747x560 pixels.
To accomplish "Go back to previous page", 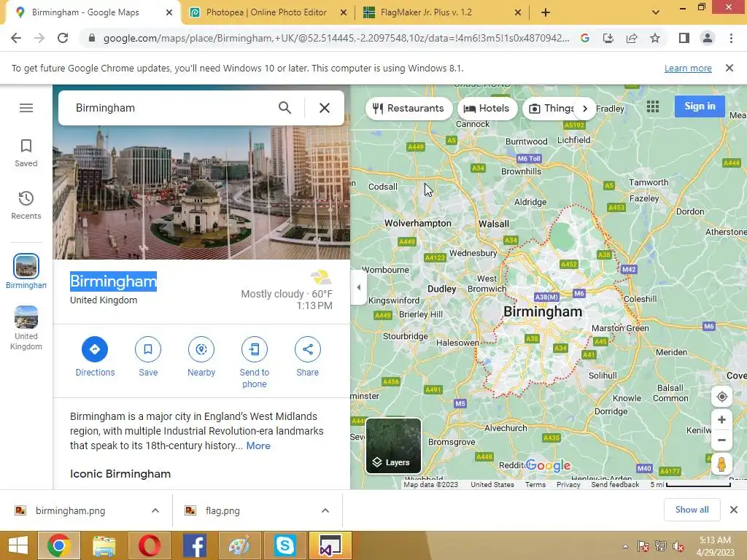I will (x=16, y=38).
